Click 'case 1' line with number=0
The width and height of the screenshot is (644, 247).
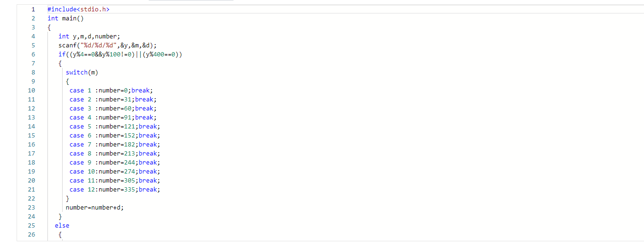coord(111,90)
